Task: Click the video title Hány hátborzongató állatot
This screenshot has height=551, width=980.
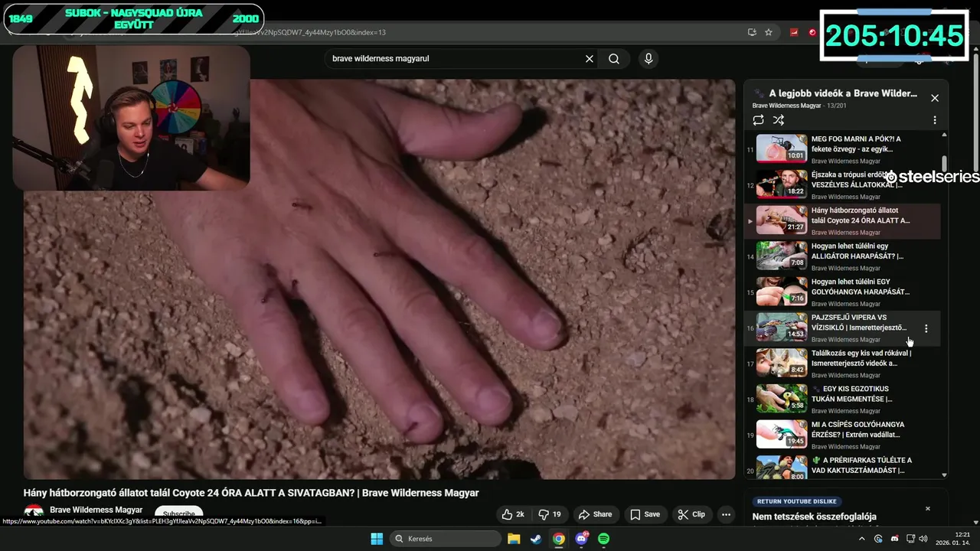Action: click(x=251, y=493)
